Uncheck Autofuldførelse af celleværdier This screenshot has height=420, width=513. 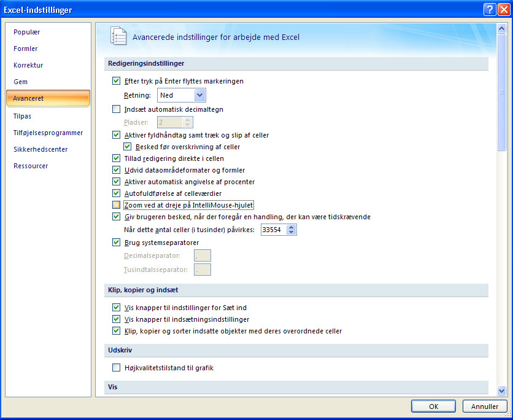(116, 193)
